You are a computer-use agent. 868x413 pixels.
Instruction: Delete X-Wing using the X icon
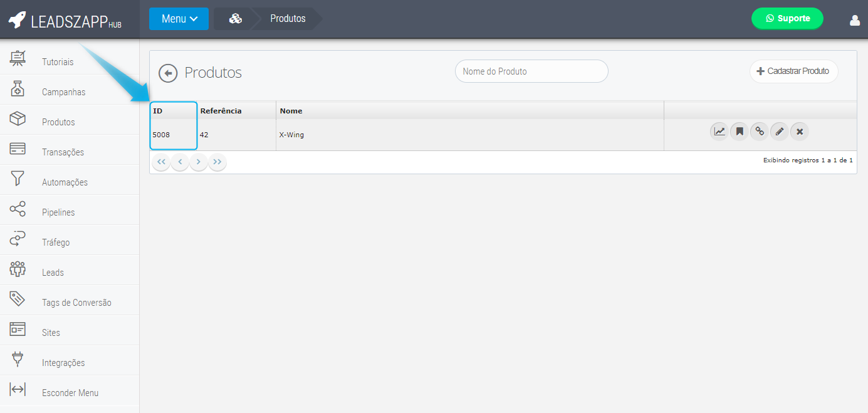pyautogui.click(x=800, y=132)
